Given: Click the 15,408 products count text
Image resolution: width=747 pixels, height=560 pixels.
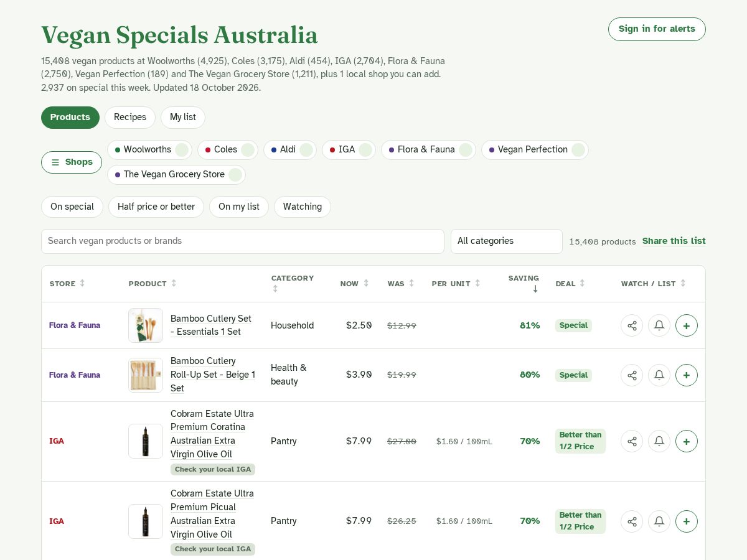Looking at the screenshot, I should click(x=603, y=242).
